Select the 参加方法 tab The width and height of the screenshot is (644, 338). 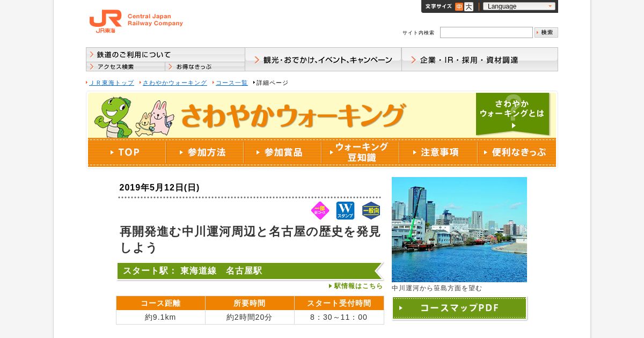tap(204, 152)
